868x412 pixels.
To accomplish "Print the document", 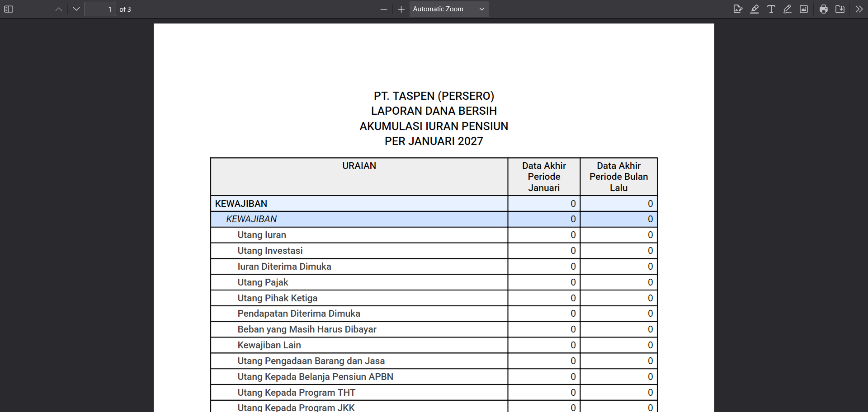I will pos(824,9).
